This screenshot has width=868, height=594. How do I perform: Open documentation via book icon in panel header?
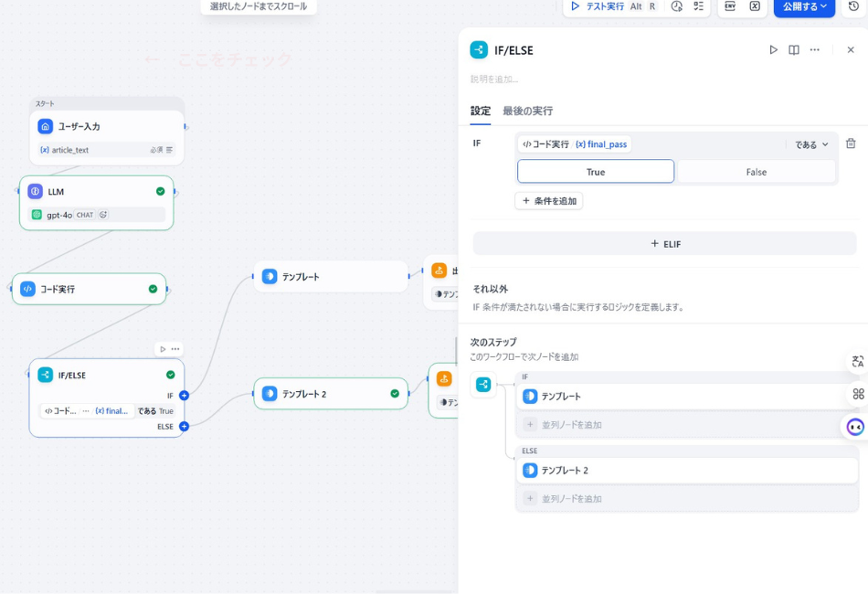[793, 49]
